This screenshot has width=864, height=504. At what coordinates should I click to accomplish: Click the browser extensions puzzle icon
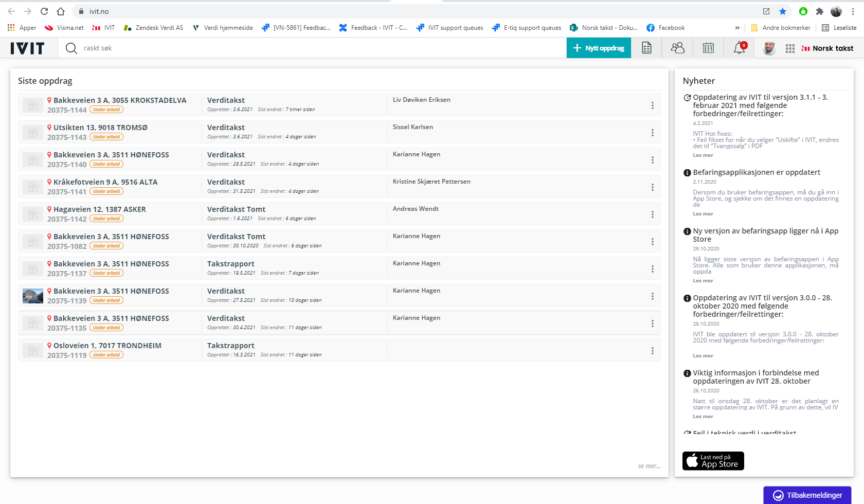click(x=820, y=11)
